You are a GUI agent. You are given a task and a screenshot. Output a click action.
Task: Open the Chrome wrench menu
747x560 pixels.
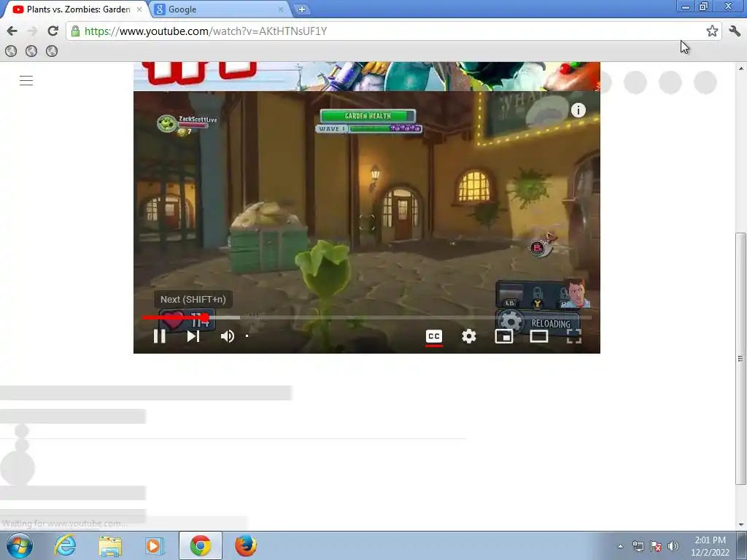pos(735,31)
